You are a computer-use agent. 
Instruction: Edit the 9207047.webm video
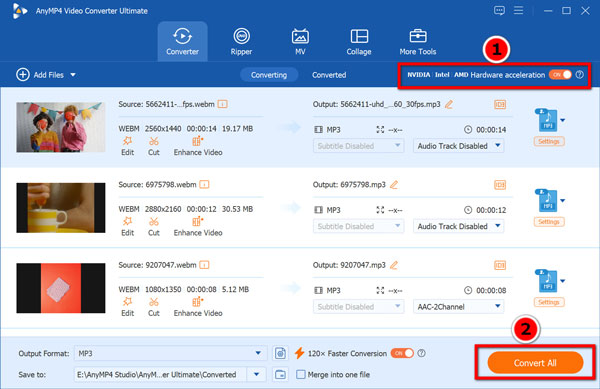127,307
